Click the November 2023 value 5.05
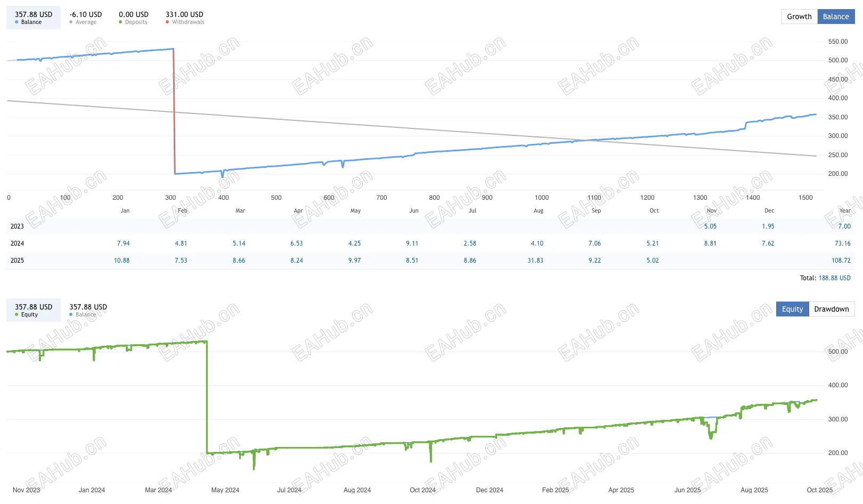The height and width of the screenshot is (504, 863). pyautogui.click(x=710, y=226)
